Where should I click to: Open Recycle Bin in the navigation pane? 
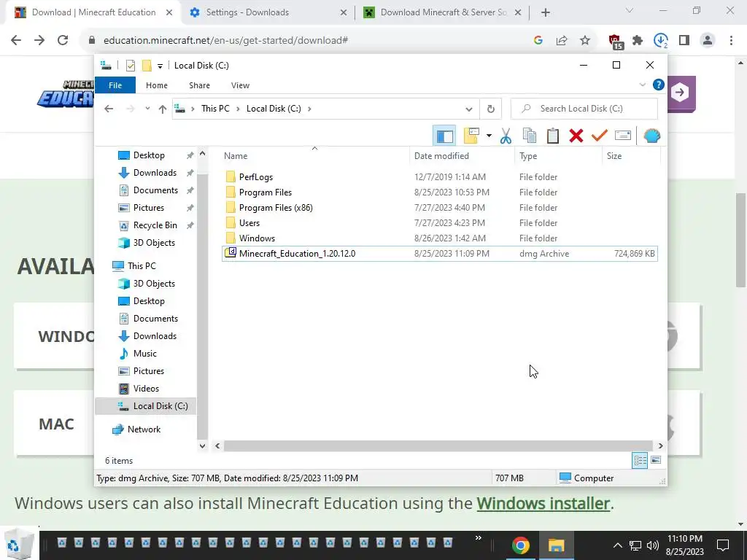[x=155, y=225]
